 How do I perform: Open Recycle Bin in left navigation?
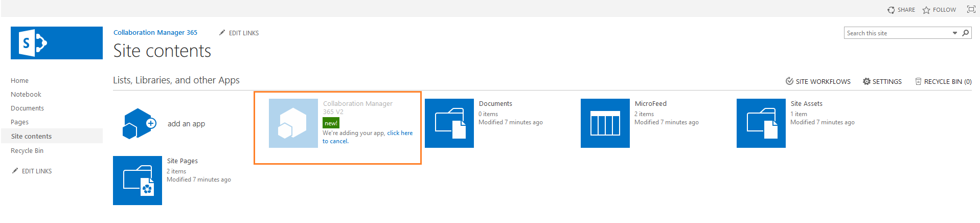27,151
